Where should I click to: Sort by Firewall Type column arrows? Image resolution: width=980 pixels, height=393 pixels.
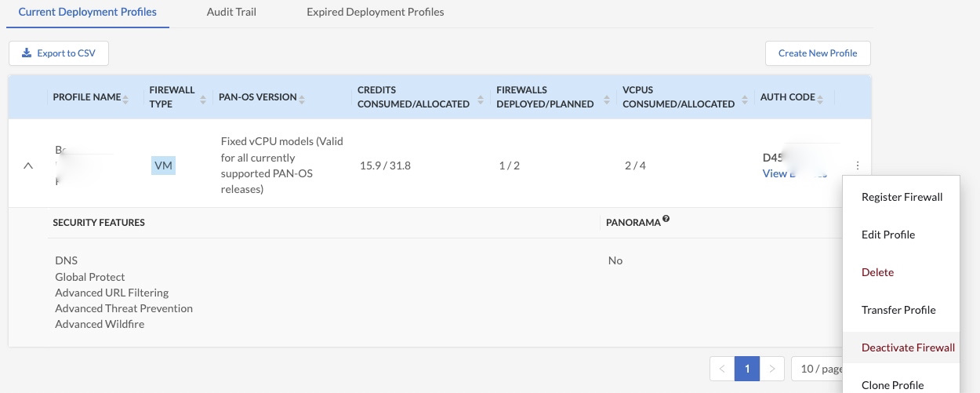coord(203,98)
